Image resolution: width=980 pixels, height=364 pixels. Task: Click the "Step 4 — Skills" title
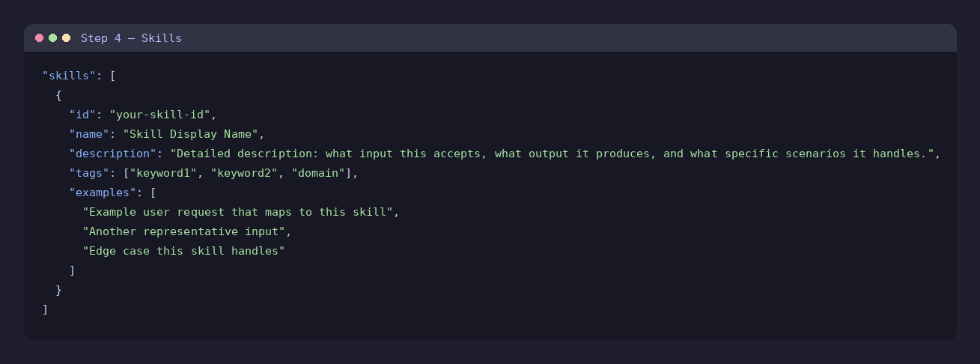131,38
